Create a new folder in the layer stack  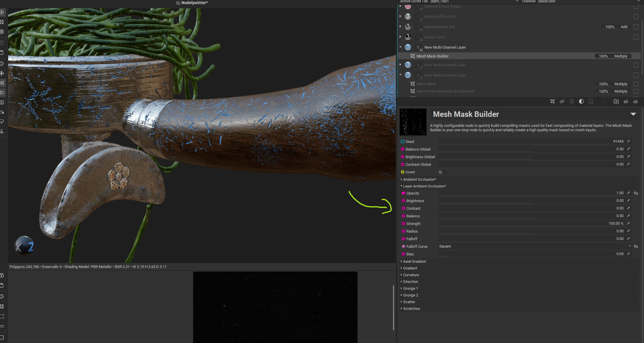[x=616, y=101]
